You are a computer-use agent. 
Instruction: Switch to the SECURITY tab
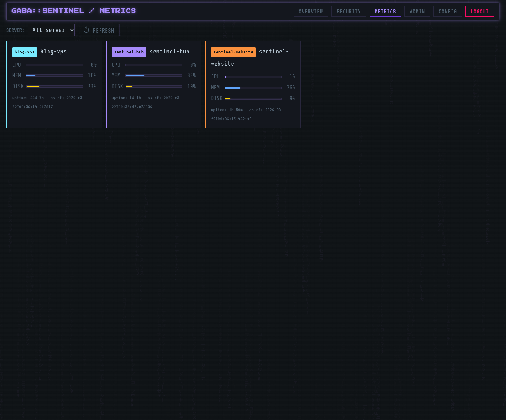tap(349, 11)
